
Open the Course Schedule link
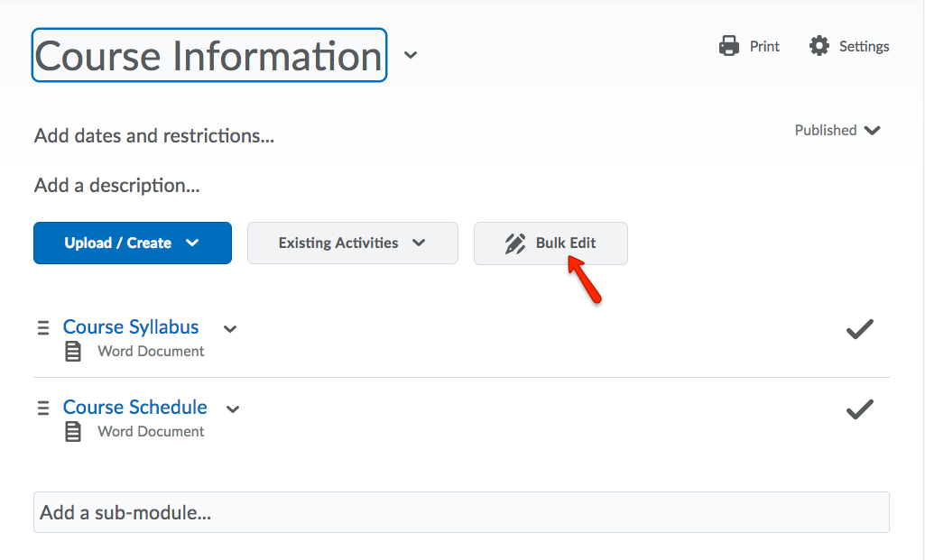pos(134,408)
